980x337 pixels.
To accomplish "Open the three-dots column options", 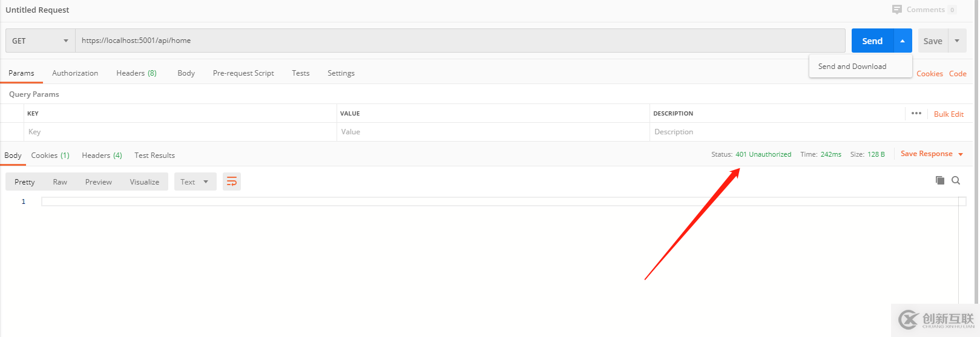I will (916, 114).
